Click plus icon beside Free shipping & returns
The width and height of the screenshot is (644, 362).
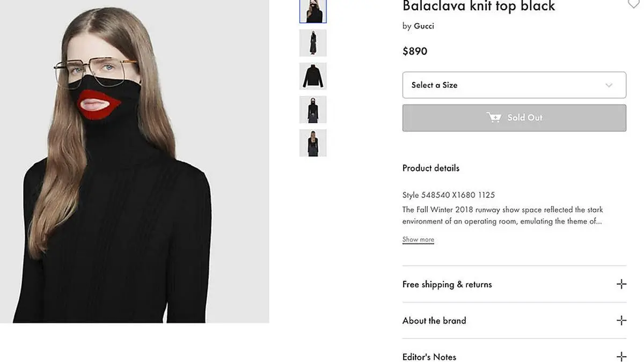point(621,284)
